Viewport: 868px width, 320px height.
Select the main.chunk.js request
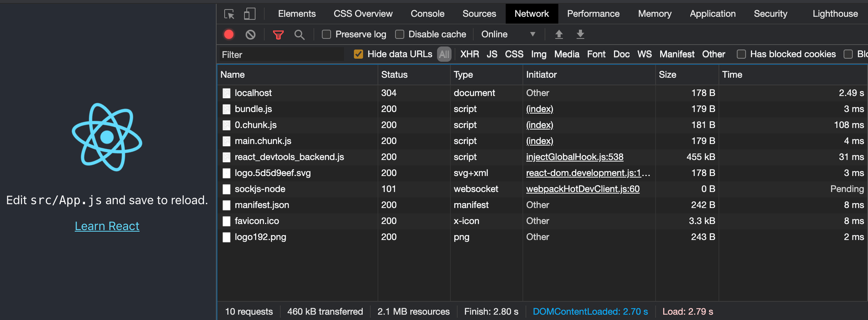tap(542, 141)
